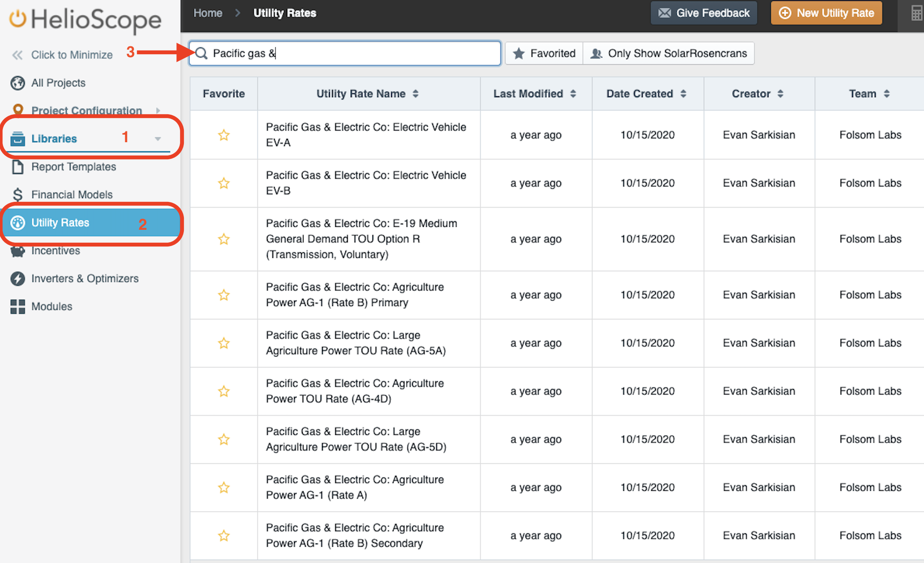The image size is (924, 563).
Task: Click 10/15/2020 in AG-5A row
Action: coord(648,343)
